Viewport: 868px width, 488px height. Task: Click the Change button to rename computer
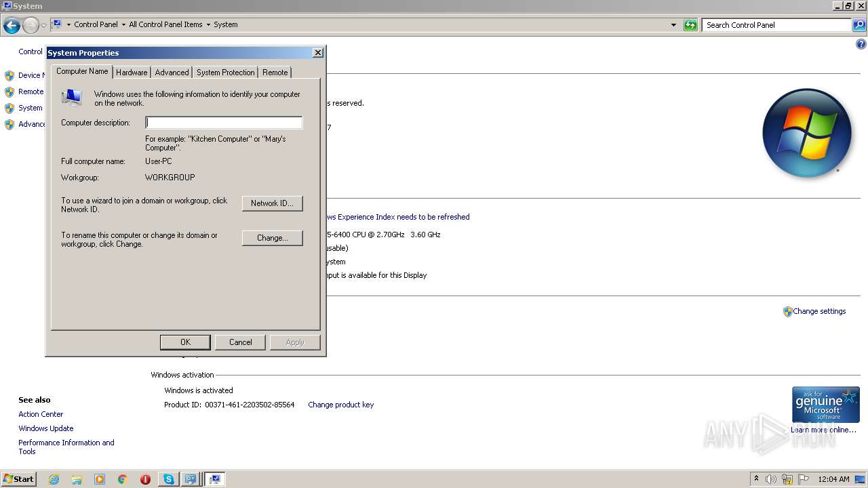[x=272, y=238]
